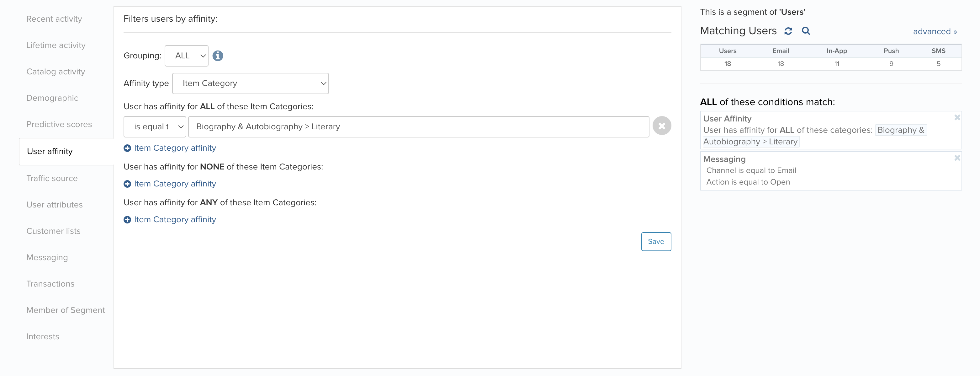980x376 pixels.
Task: Click the Push count 9
Action: [x=891, y=64]
